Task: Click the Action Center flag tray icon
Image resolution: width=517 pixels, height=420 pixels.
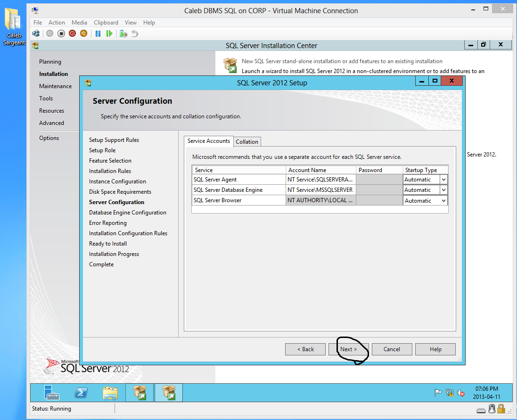Action: click(x=438, y=393)
